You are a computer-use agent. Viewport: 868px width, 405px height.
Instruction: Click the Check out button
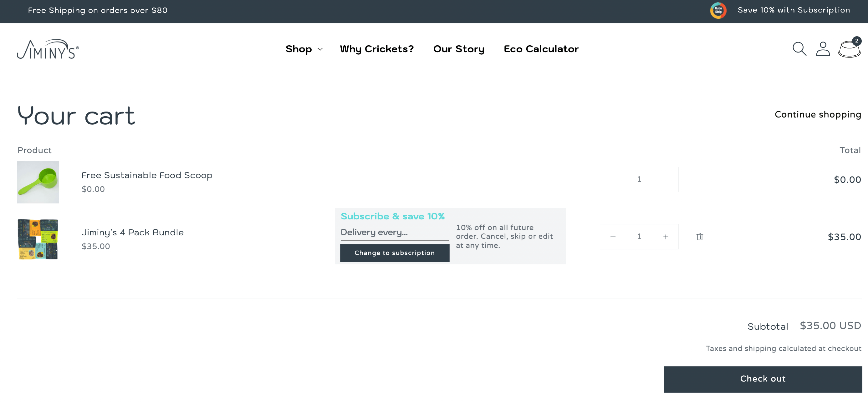coord(763,378)
